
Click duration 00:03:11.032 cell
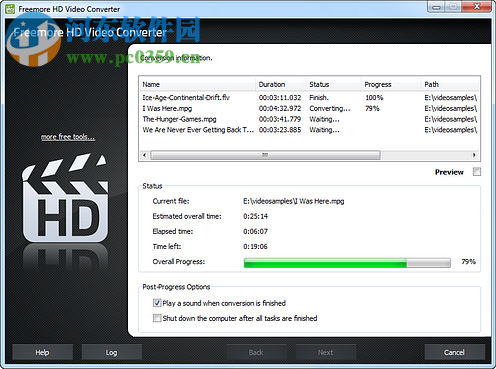point(280,98)
